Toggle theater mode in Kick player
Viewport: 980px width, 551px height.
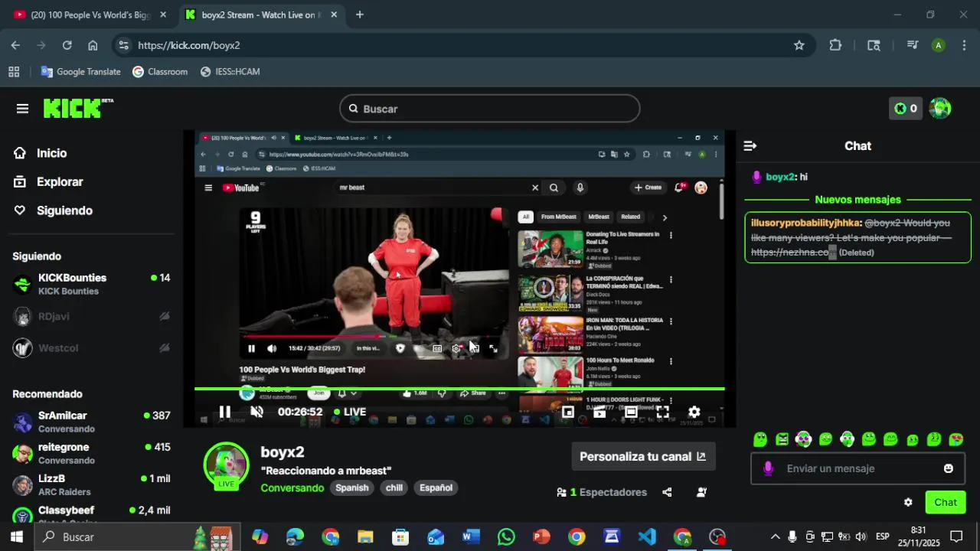coord(631,412)
